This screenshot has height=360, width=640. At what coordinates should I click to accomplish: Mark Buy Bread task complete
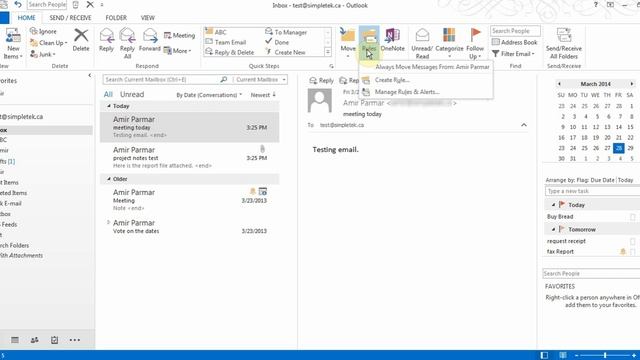coord(632,217)
